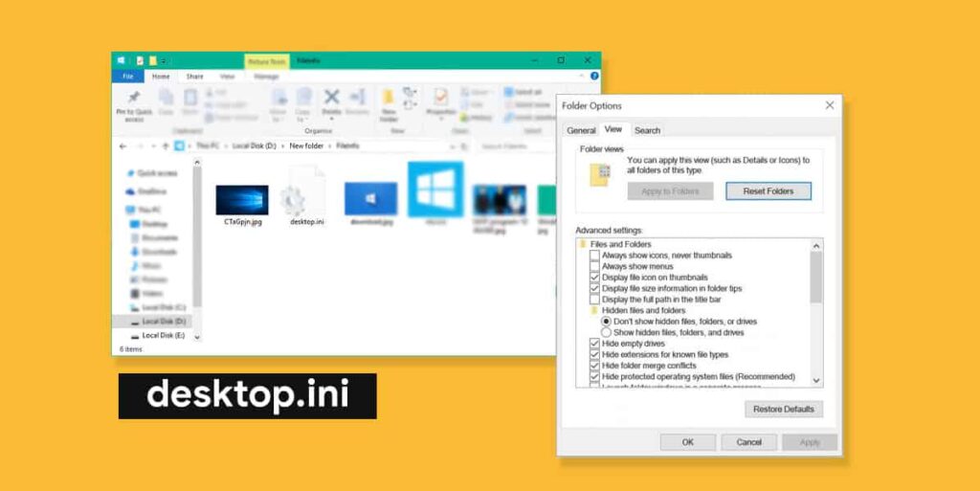
Task: Select Local Disk (C:) in sidebar
Action: pyautogui.click(x=158, y=307)
